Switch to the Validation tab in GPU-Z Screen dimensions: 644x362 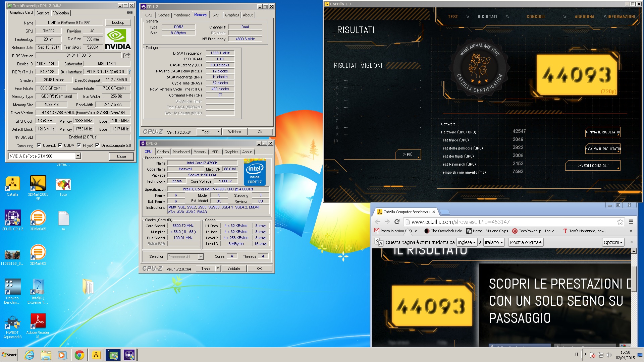[61, 13]
